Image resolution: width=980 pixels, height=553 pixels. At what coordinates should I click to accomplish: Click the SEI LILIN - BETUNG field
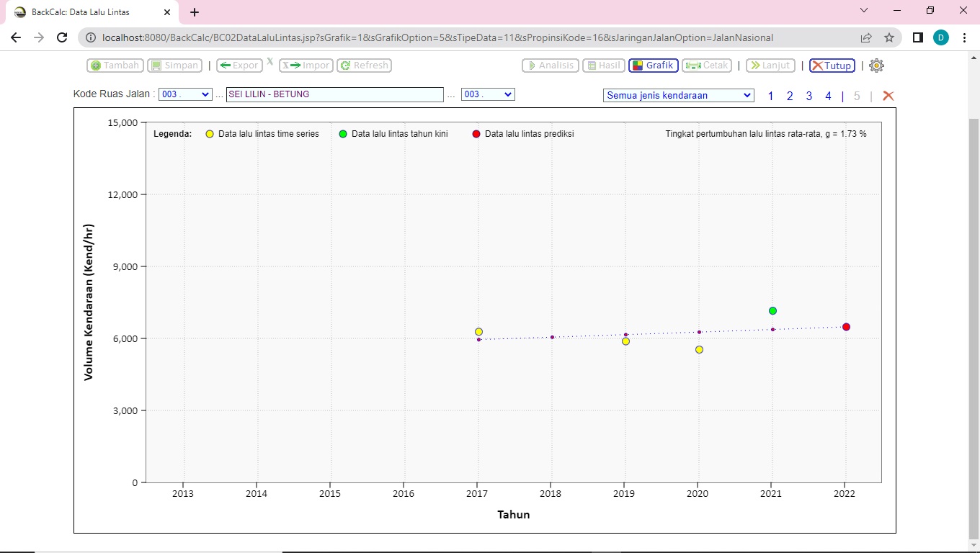coord(334,94)
